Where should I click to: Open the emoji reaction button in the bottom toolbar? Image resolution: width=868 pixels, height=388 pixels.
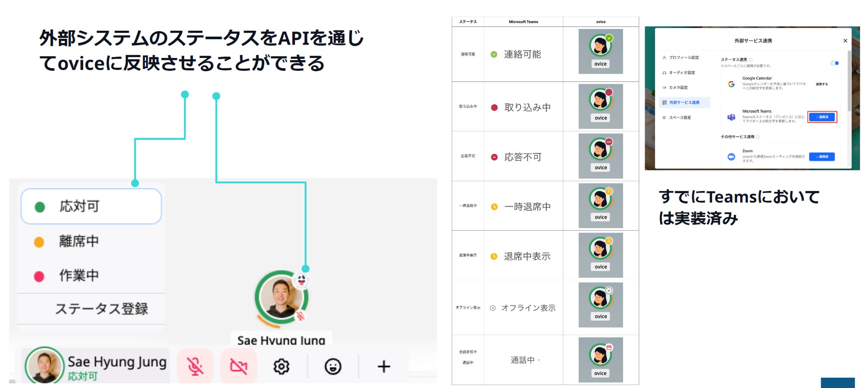[x=333, y=367]
